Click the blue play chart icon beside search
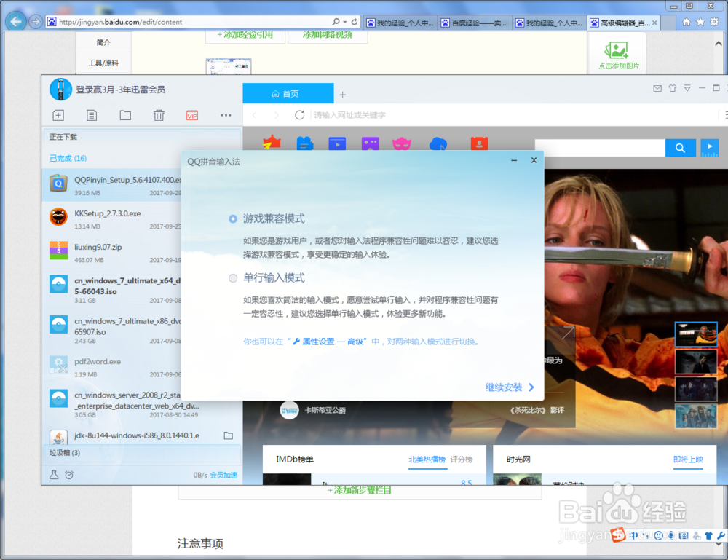The image size is (728, 560). point(709,148)
